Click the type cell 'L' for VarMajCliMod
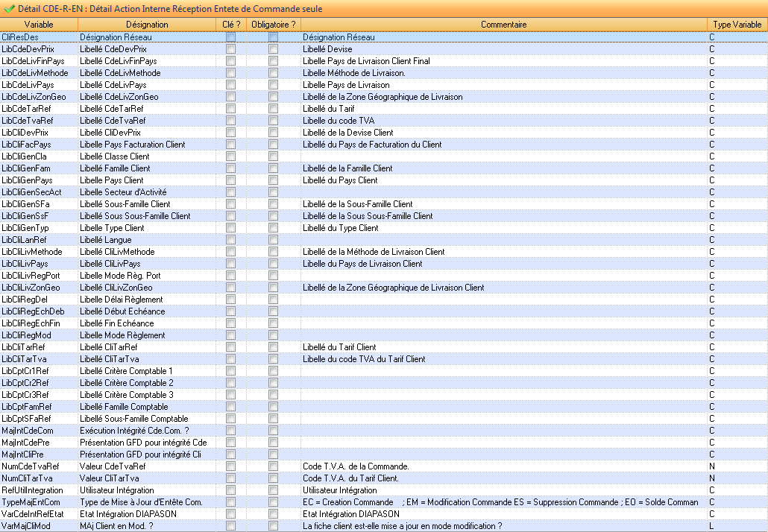Image resolution: width=768 pixels, height=532 pixels. pos(712,526)
